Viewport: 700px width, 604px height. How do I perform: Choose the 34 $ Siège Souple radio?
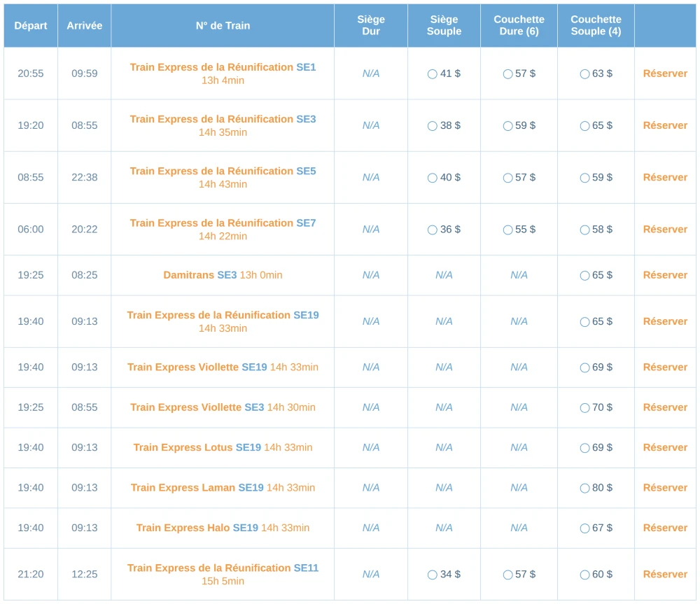click(x=432, y=575)
